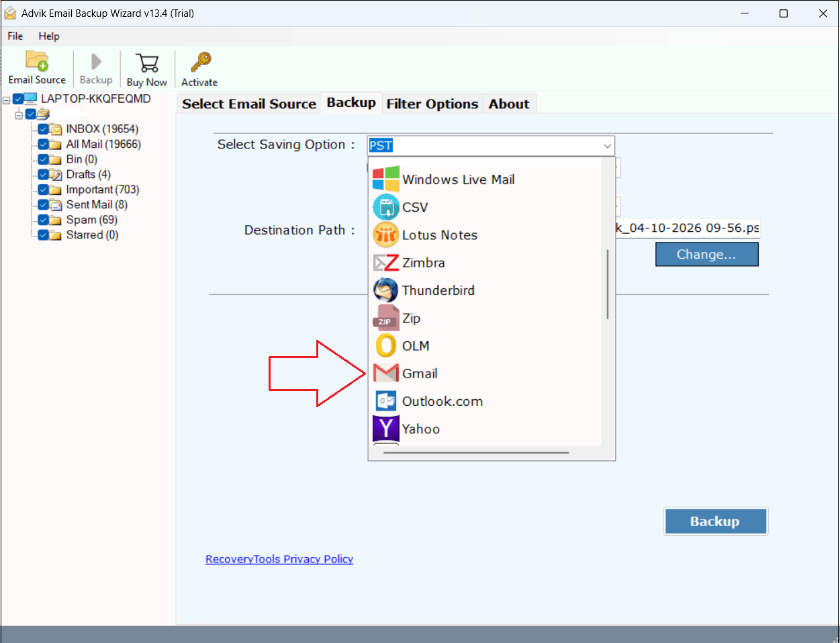Click the Destination Path text field
840x643 pixels.
[x=688, y=228]
